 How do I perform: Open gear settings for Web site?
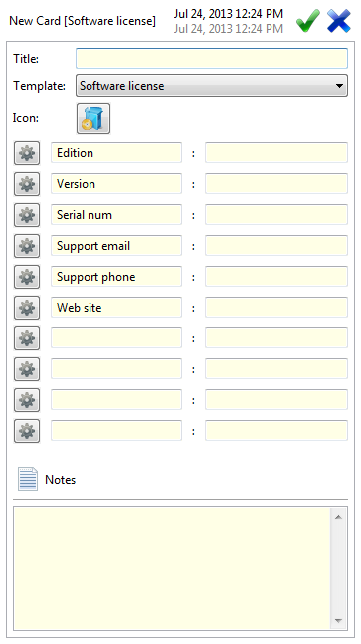pos(27,308)
